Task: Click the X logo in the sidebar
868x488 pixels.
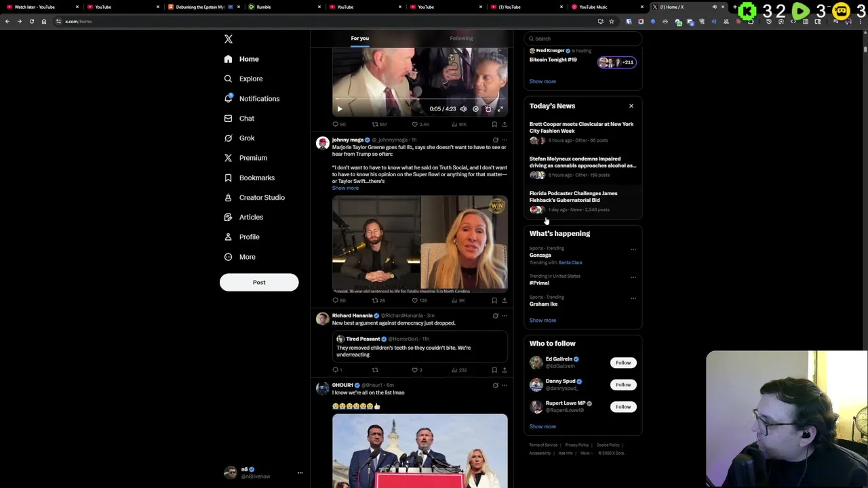Action: point(229,39)
